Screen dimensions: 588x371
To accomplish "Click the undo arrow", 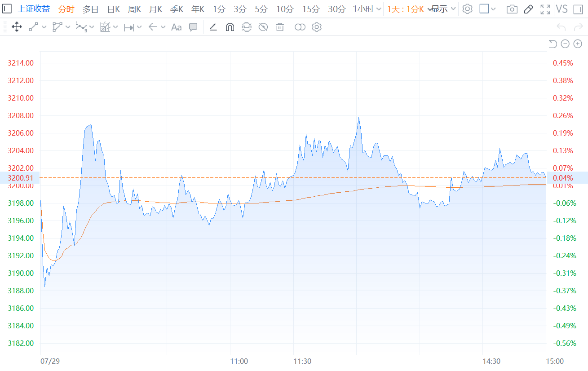I will pos(561,27).
